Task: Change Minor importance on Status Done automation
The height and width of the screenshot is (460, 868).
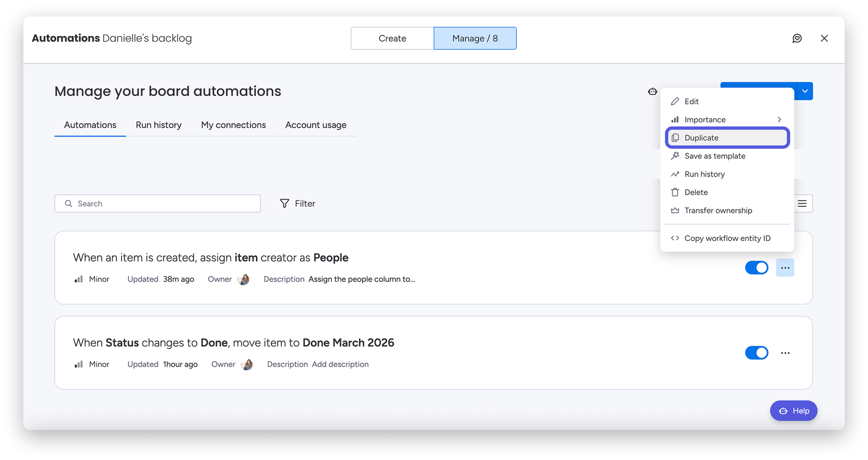Action: point(92,365)
